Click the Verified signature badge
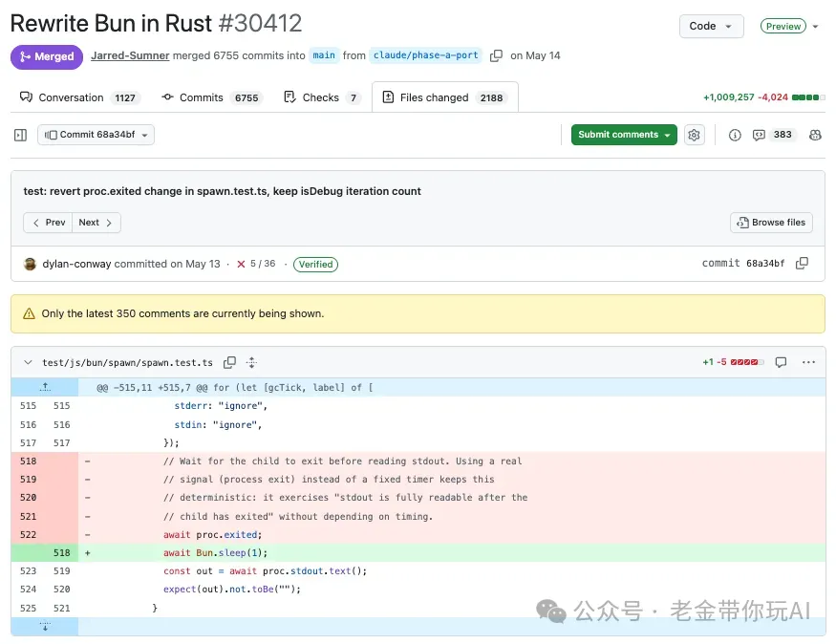The height and width of the screenshot is (644, 836). tap(315, 265)
